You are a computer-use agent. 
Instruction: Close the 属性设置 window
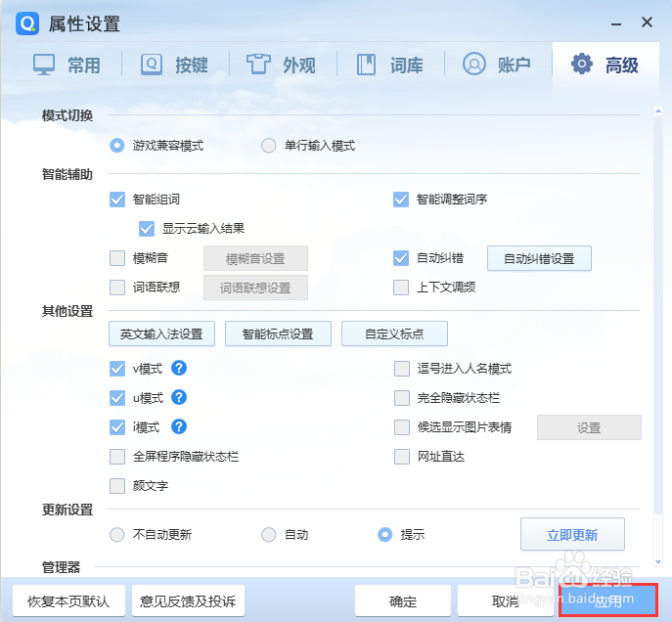pos(647,22)
